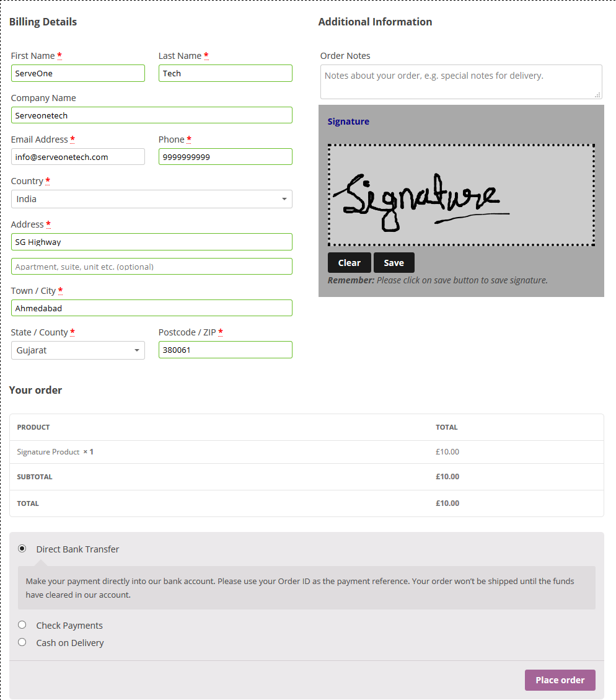This screenshot has width=616, height=700.
Task: Click the Town / City field
Action: point(152,308)
